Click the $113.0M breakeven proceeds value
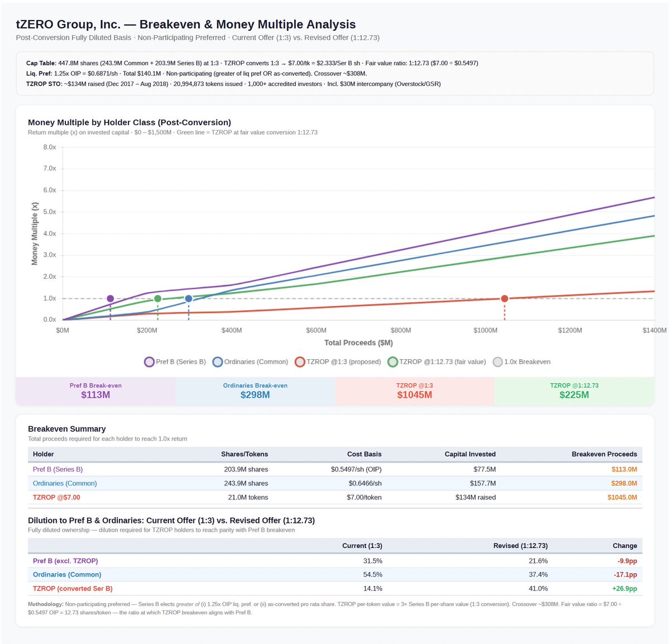Image resolution: width=670 pixels, height=644 pixels. click(x=624, y=469)
